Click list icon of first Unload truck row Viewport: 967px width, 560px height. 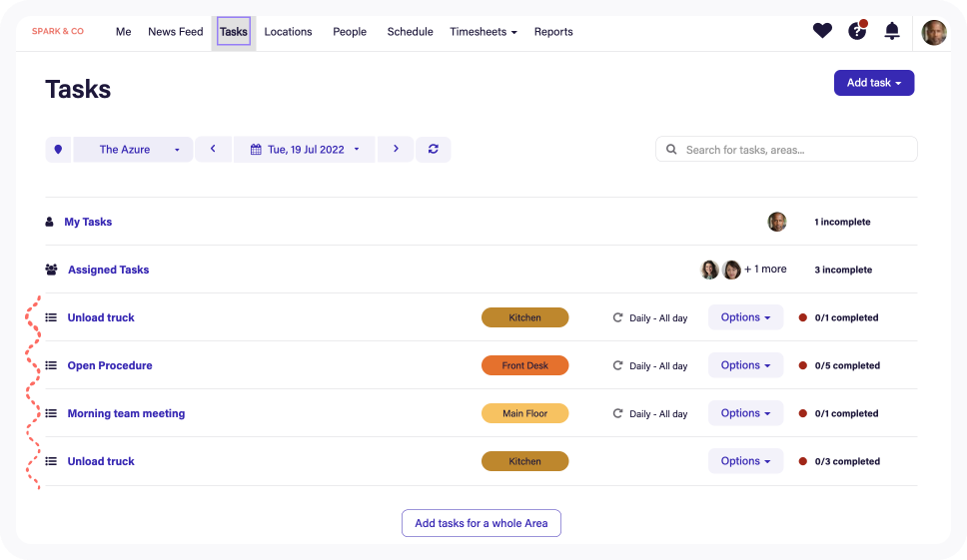[x=51, y=317]
